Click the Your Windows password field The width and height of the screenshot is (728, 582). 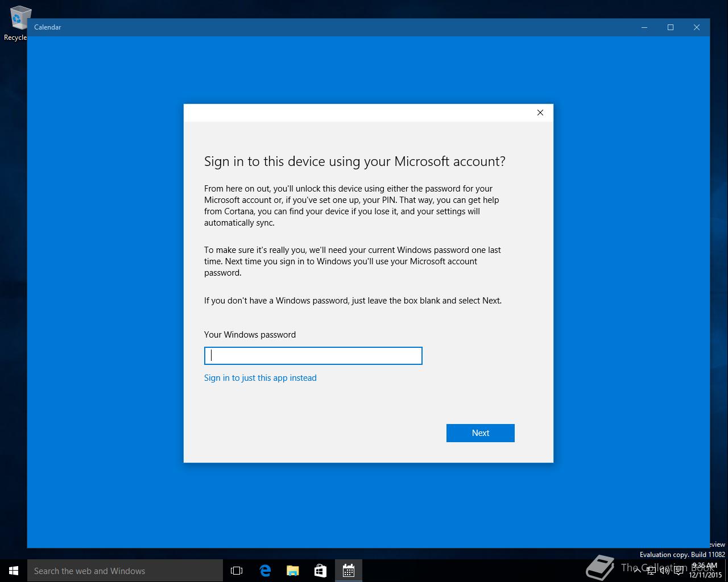click(313, 356)
